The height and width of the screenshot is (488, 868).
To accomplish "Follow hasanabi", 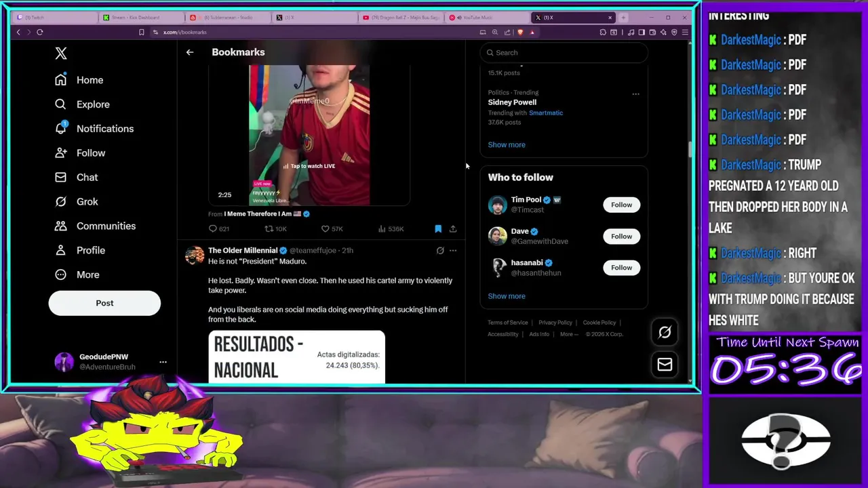I will [621, 268].
